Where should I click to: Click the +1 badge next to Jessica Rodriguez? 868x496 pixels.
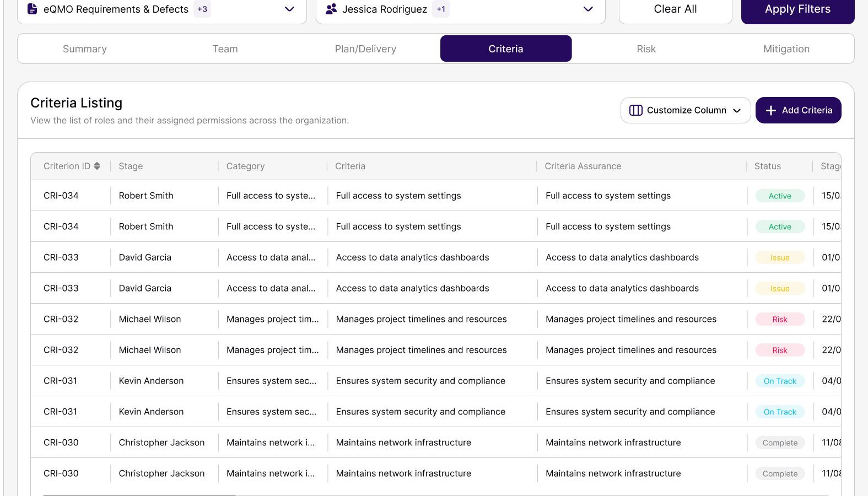pyautogui.click(x=441, y=9)
